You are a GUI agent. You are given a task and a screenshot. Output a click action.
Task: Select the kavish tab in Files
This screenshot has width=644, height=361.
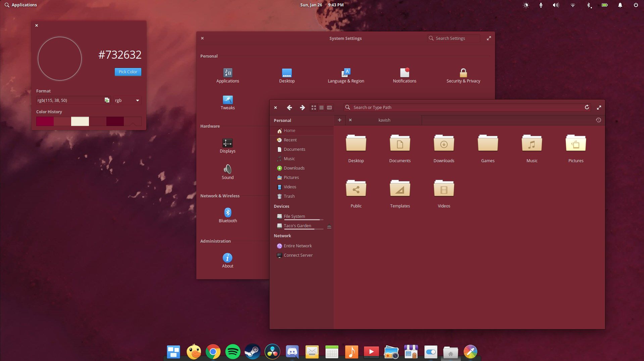click(384, 120)
